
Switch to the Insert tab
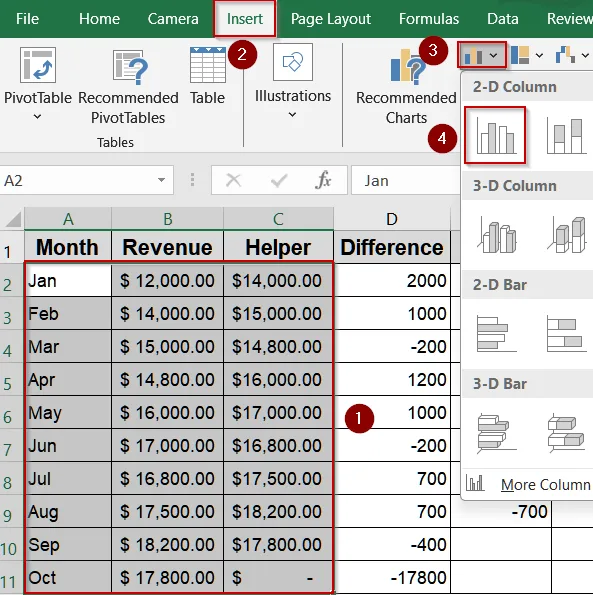point(245,19)
